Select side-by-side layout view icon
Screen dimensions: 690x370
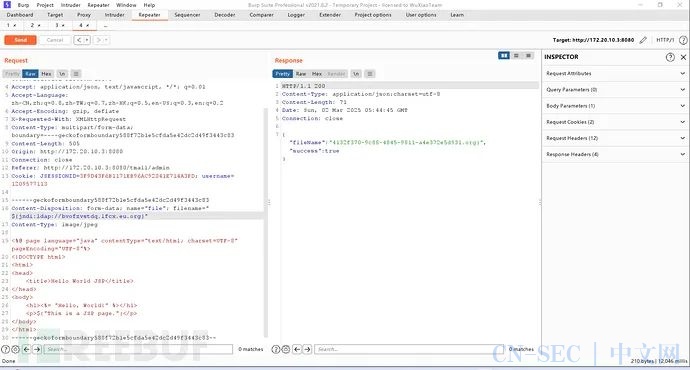pos(504,55)
